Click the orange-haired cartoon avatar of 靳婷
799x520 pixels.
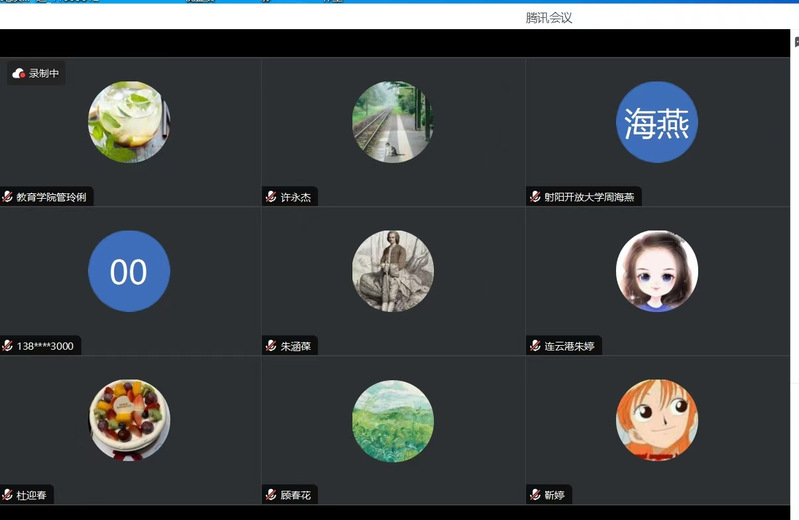pos(656,420)
